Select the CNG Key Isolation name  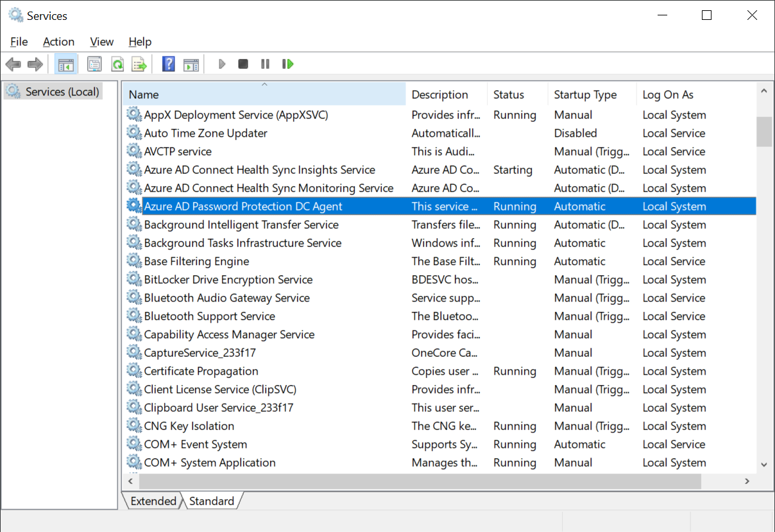[x=189, y=426]
